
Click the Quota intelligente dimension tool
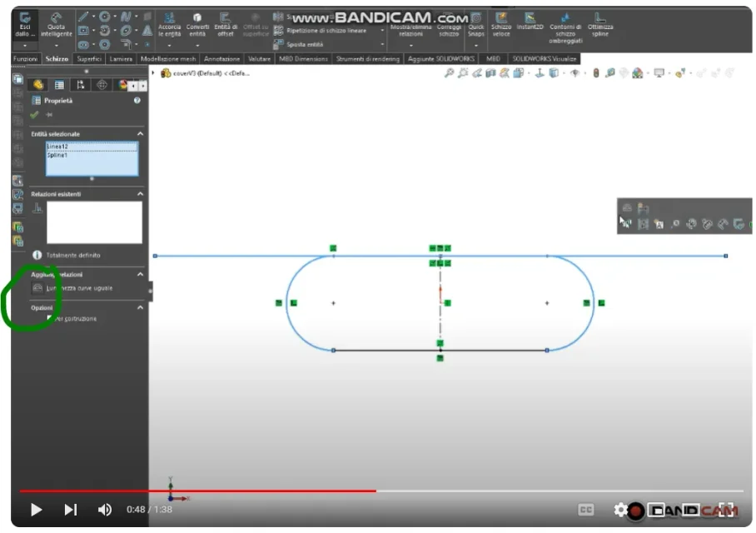56,24
